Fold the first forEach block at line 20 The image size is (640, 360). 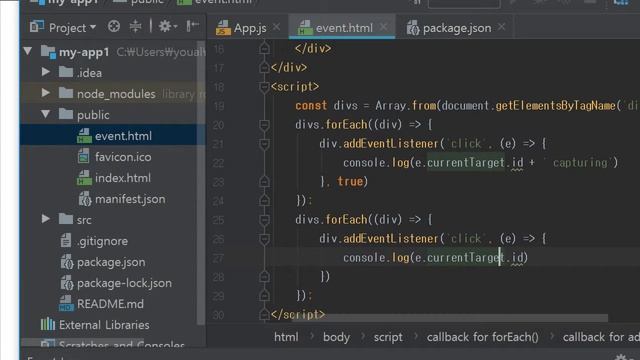click(x=264, y=124)
